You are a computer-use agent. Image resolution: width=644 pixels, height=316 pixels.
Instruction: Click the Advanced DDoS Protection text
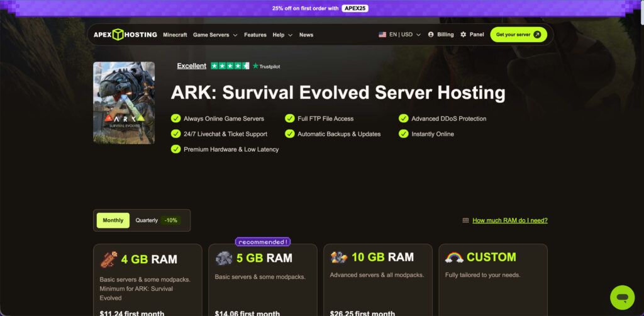coord(449,119)
